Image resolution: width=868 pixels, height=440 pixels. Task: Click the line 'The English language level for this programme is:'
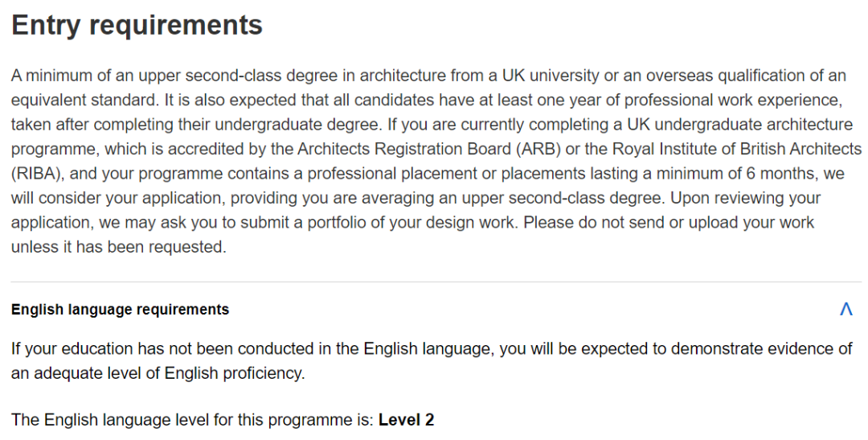193,420
